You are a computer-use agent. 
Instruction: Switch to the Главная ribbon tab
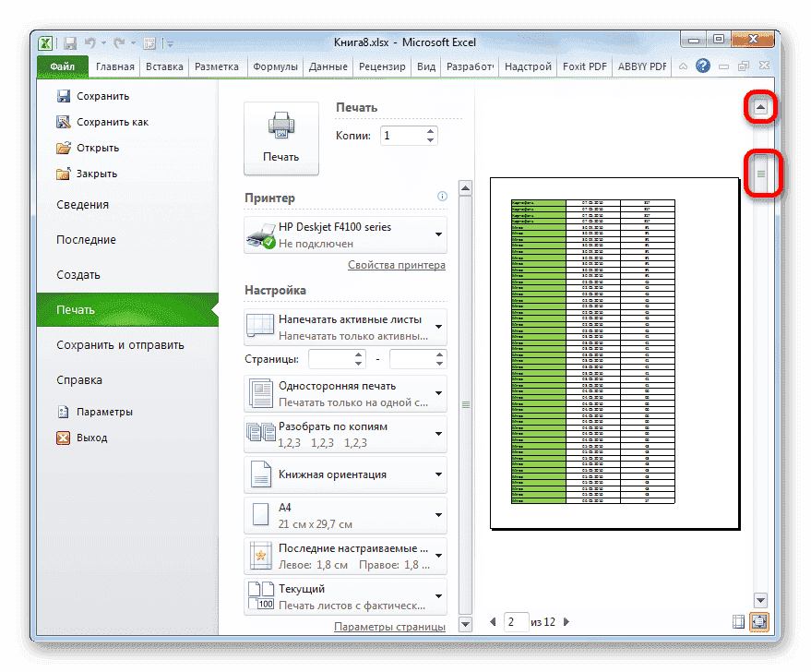(x=114, y=66)
